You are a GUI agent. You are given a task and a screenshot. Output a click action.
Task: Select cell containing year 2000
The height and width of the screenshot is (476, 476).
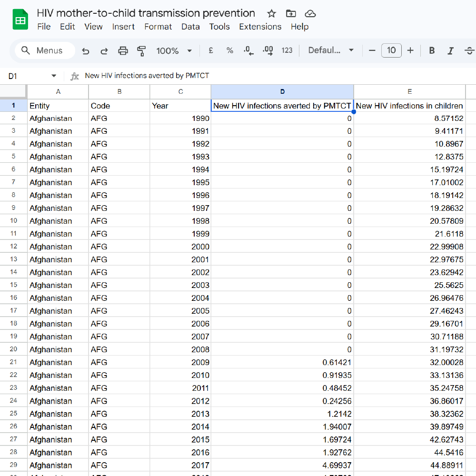(180, 247)
